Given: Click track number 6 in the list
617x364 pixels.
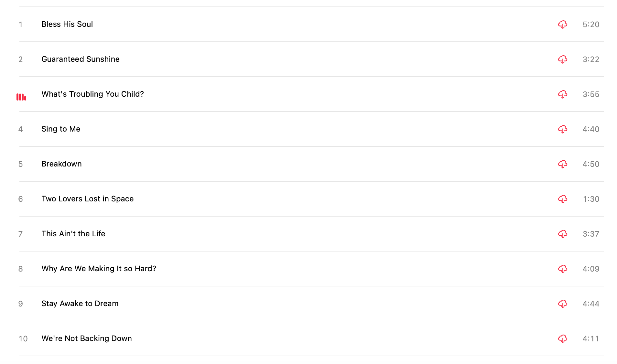Looking at the screenshot, I should (20, 199).
